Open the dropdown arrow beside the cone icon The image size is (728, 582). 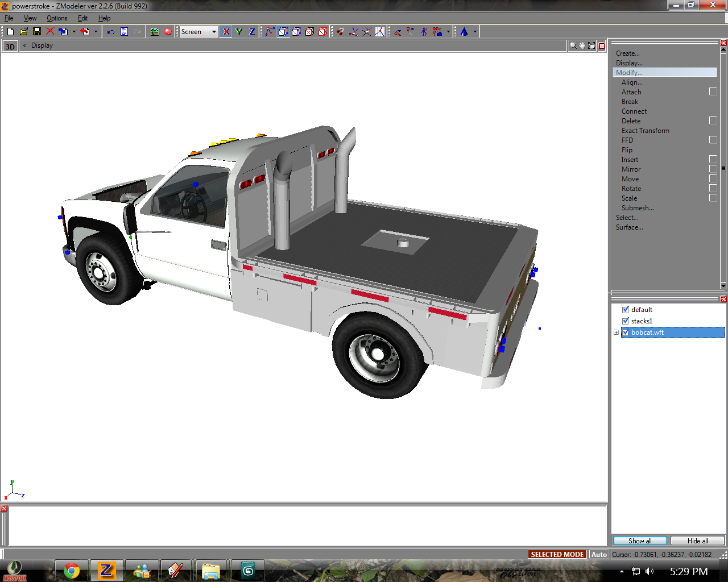(x=475, y=32)
